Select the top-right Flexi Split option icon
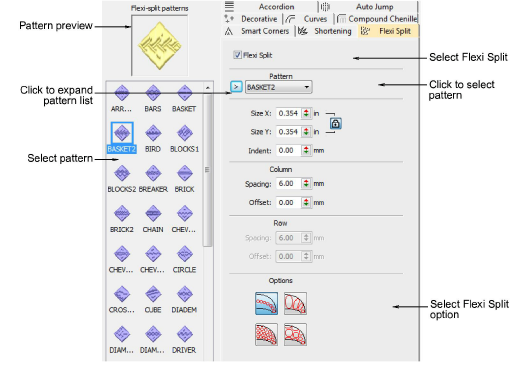 pyautogui.click(x=295, y=303)
